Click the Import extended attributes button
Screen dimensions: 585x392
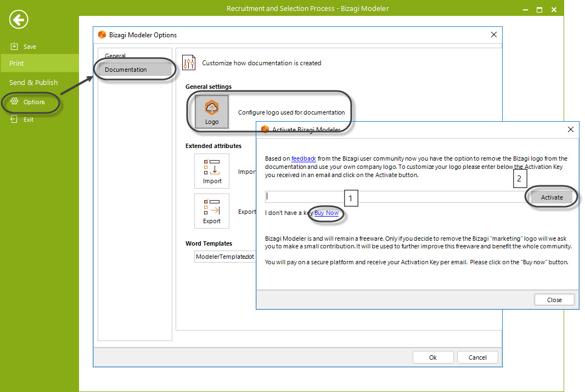pyautogui.click(x=211, y=171)
